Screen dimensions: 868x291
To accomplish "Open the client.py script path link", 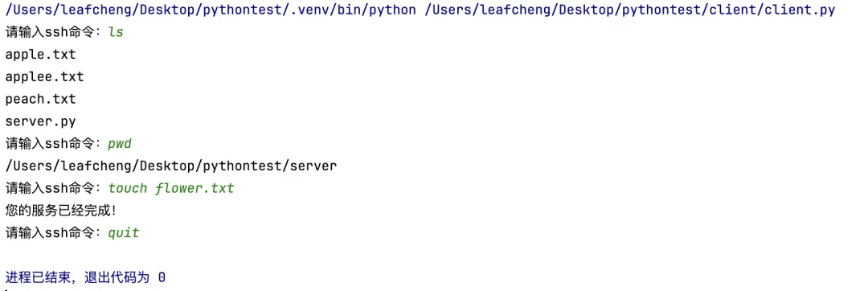I will pyautogui.click(x=630, y=10).
